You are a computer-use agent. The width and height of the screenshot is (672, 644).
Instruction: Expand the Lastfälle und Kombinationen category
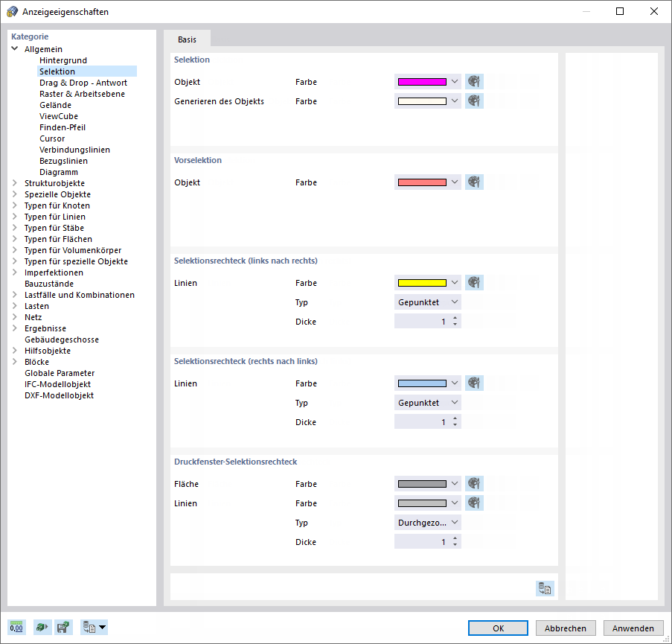pos(15,294)
